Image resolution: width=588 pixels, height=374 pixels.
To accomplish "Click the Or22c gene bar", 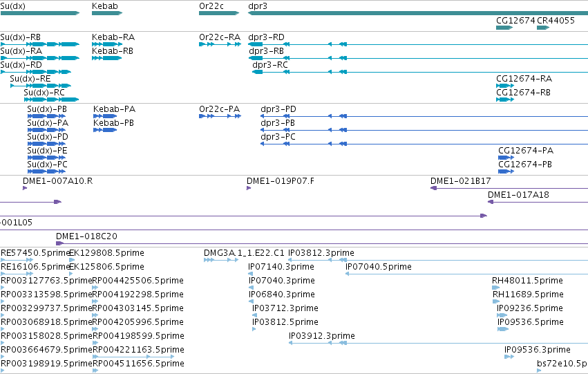I will coord(219,13).
